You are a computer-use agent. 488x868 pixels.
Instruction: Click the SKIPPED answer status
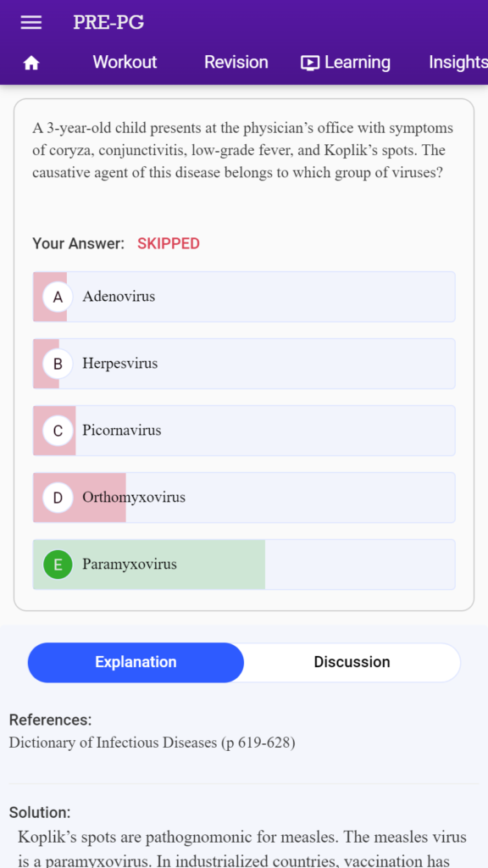pyautogui.click(x=169, y=243)
